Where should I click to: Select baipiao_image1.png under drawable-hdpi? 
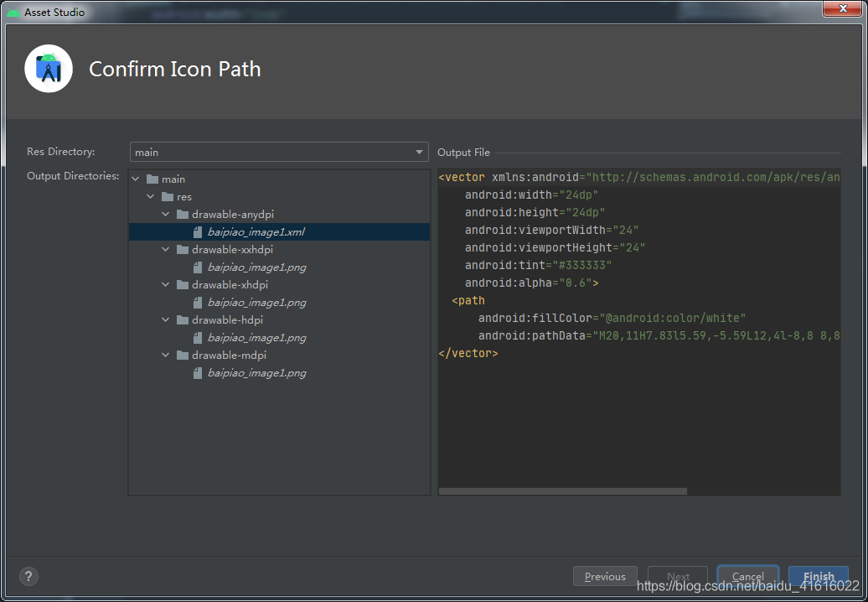[257, 338]
